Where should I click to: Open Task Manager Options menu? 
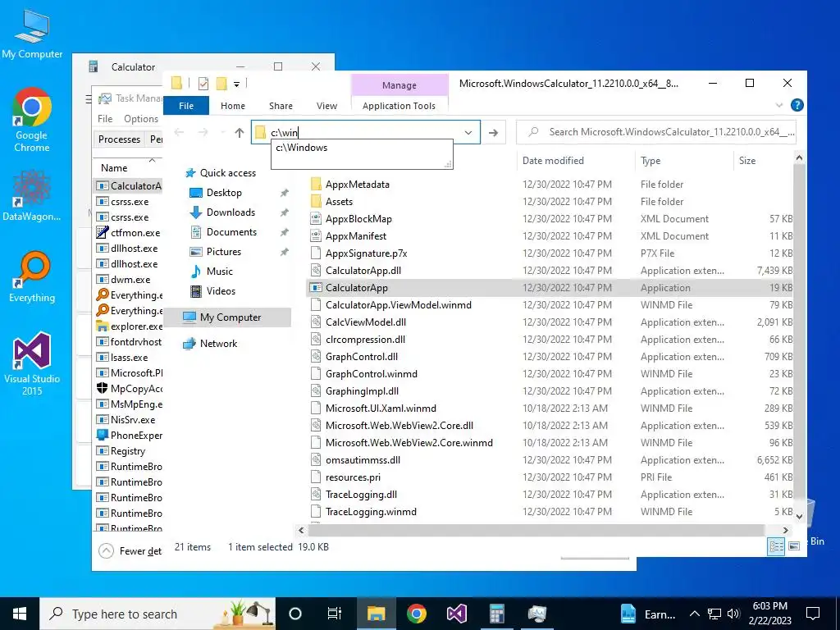click(141, 118)
